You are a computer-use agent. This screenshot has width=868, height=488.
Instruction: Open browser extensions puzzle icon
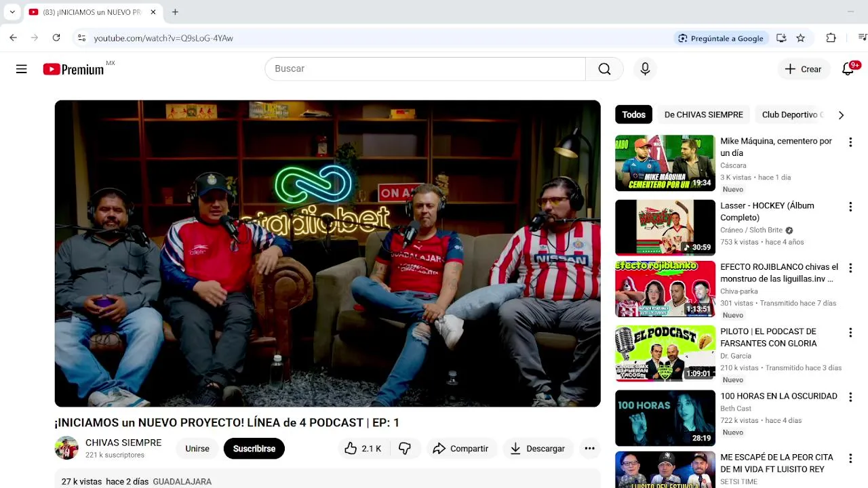coord(831,38)
